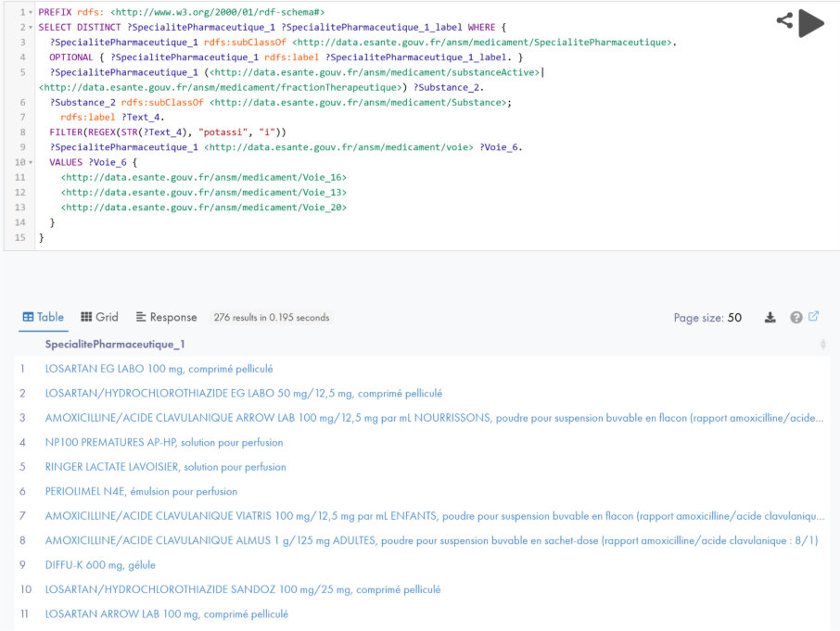Click the share query icon

[784, 20]
